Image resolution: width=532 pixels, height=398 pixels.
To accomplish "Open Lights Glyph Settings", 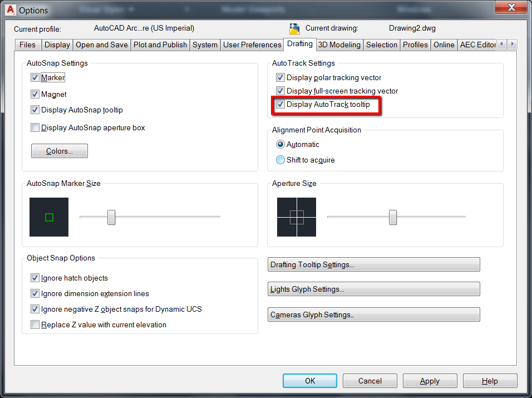I will (373, 289).
